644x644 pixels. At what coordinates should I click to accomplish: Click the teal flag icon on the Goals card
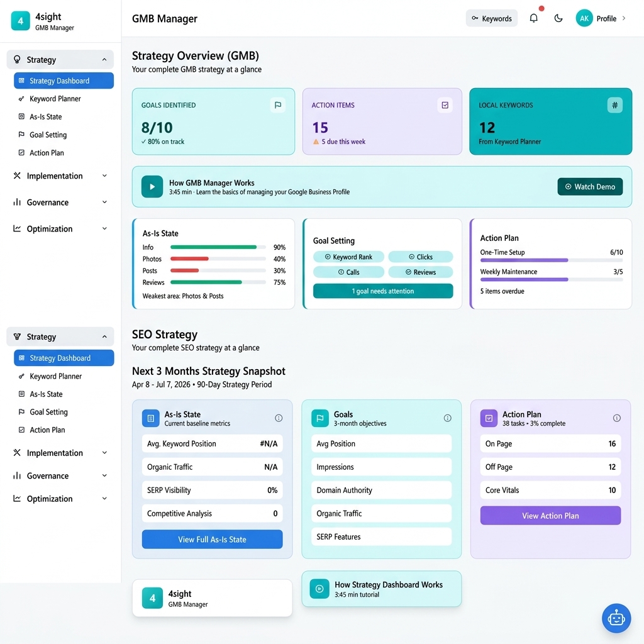pyautogui.click(x=320, y=418)
